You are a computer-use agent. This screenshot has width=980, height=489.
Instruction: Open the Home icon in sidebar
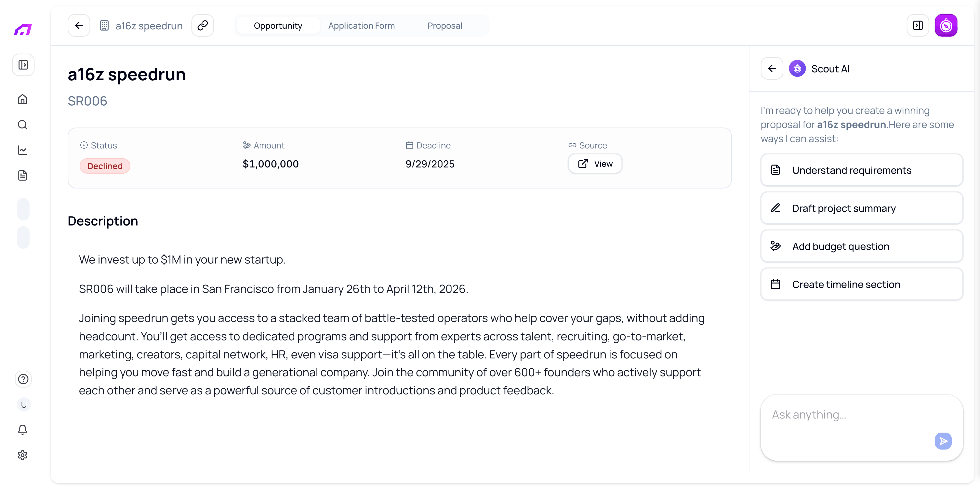pos(23,99)
